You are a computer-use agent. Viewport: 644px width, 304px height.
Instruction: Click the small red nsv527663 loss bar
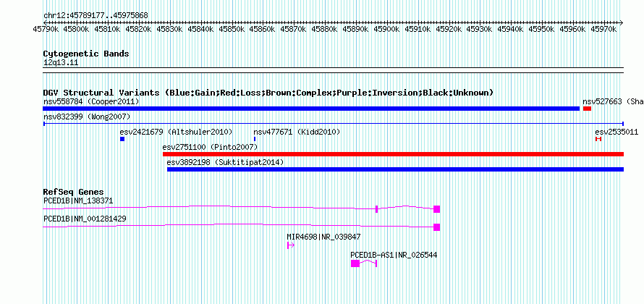pos(587,109)
